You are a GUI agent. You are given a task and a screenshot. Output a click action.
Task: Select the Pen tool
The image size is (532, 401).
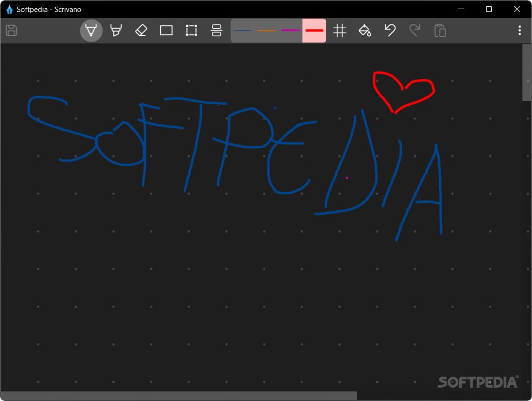(91, 31)
